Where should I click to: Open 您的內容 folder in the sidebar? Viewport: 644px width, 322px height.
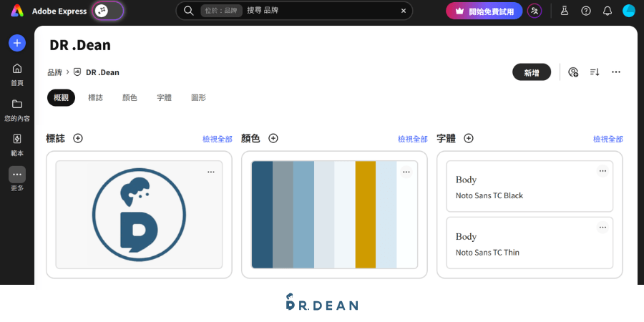pos(17,110)
